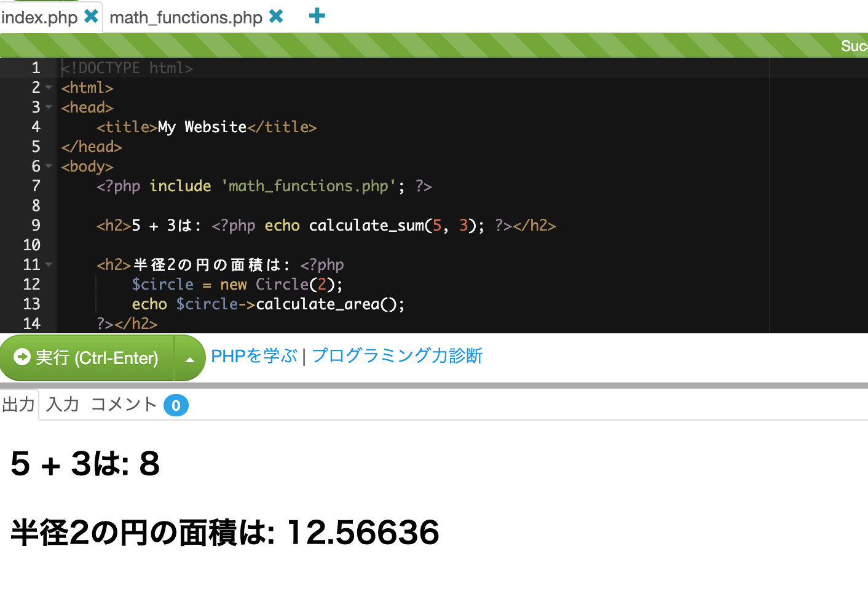Image resolution: width=868 pixels, height=610 pixels.
Task: Select the 出力 tab
Action: tap(19, 405)
